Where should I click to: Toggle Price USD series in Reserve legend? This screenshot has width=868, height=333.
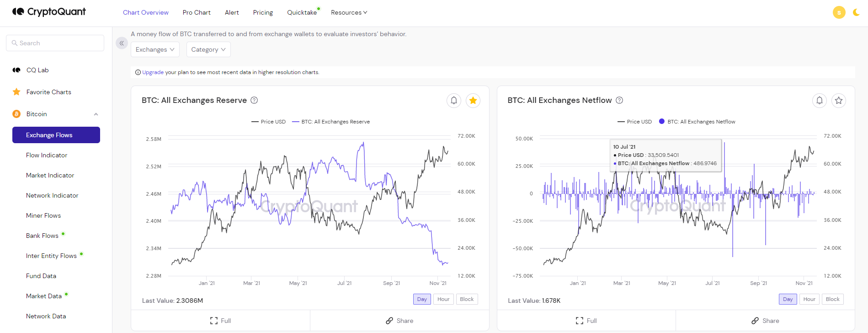coord(269,122)
